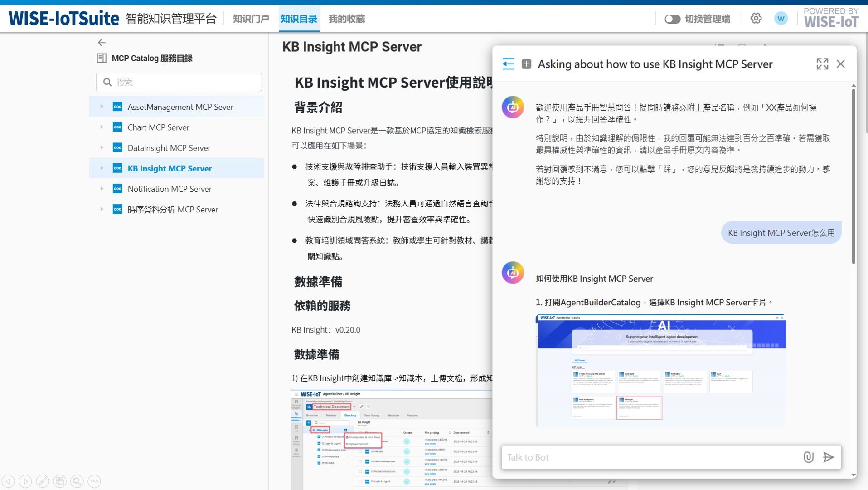Open the user avatar W icon
The image size is (868, 490).
781,19
